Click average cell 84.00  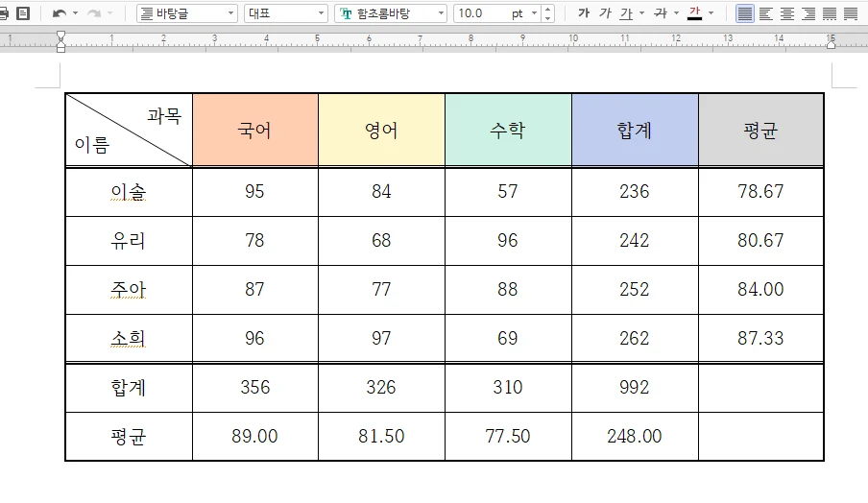click(x=761, y=289)
